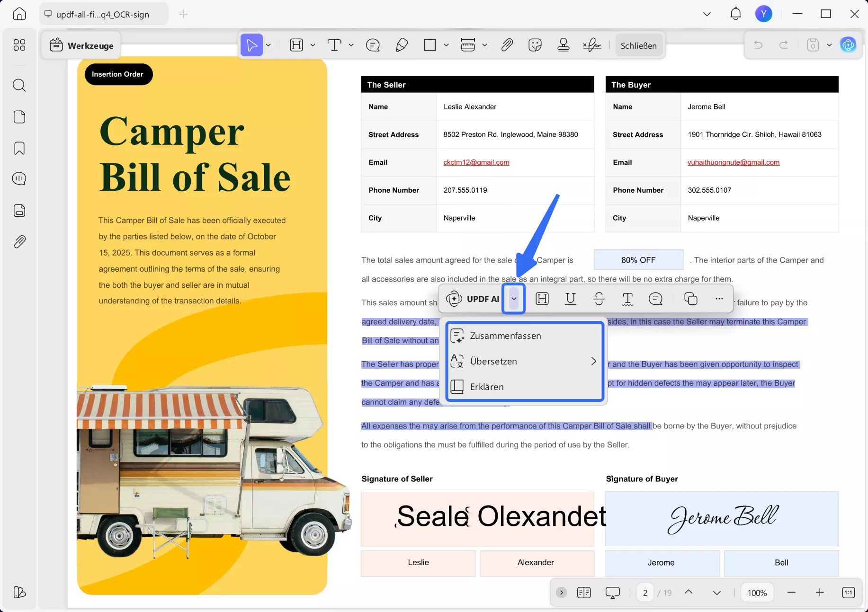Attach a file with paperclip tool

pos(507,45)
